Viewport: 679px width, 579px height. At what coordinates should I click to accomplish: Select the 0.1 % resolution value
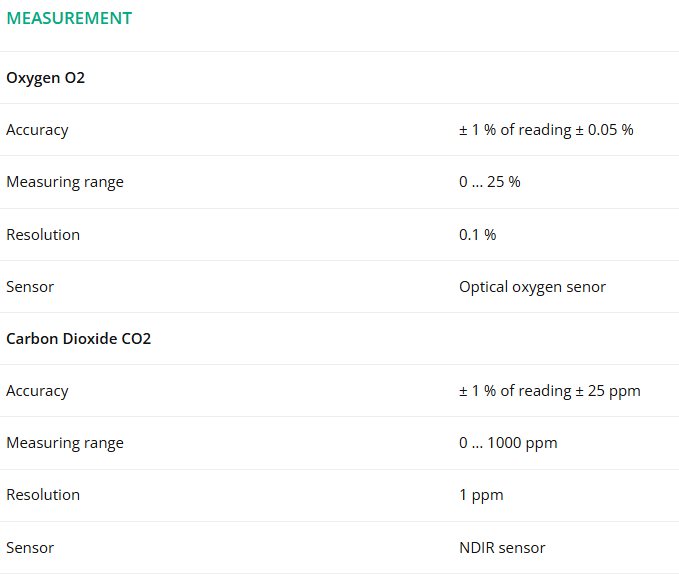[478, 235]
